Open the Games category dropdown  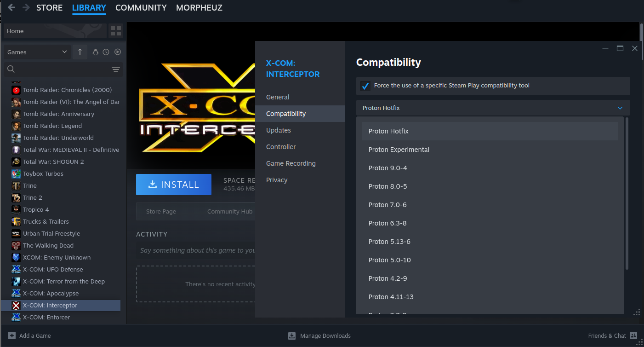click(x=37, y=52)
